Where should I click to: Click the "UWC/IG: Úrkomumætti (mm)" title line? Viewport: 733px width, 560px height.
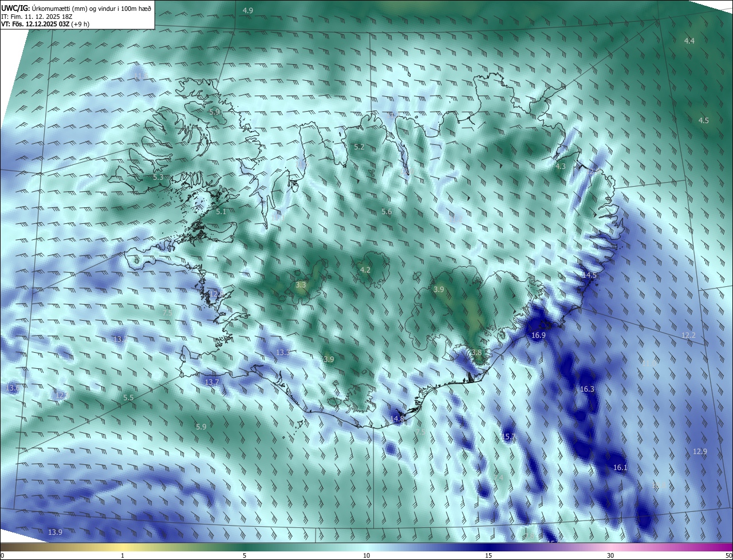tap(76, 7)
